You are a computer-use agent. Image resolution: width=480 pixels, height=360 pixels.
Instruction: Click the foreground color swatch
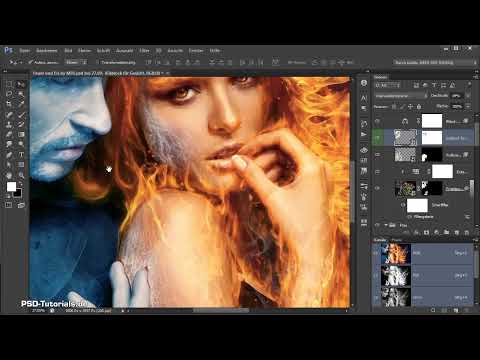(x=11, y=187)
